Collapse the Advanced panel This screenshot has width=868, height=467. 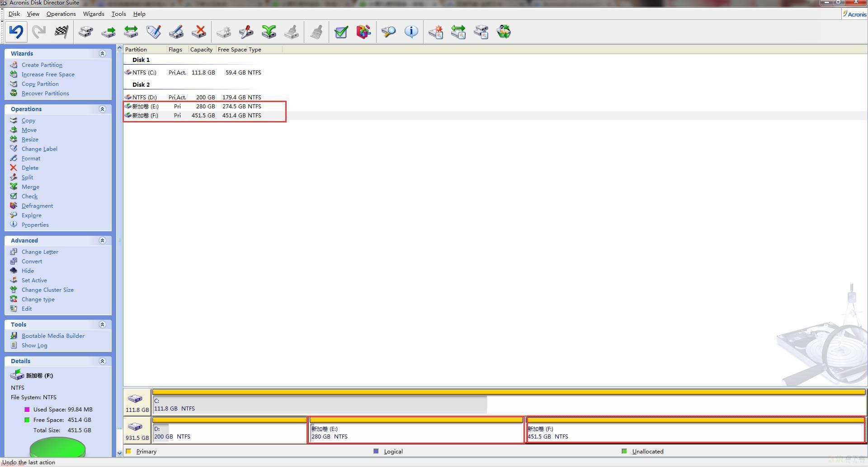102,240
